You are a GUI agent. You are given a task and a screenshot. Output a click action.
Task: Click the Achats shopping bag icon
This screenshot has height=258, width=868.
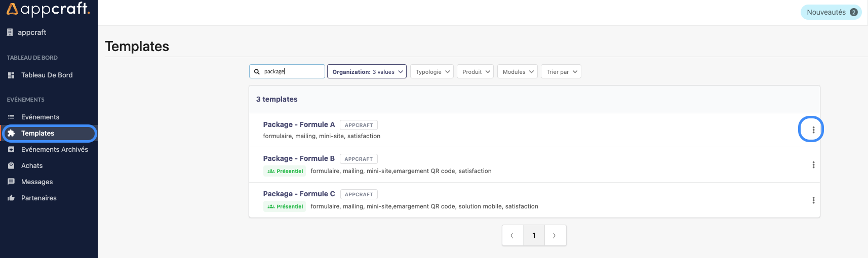tap(11, 165)
